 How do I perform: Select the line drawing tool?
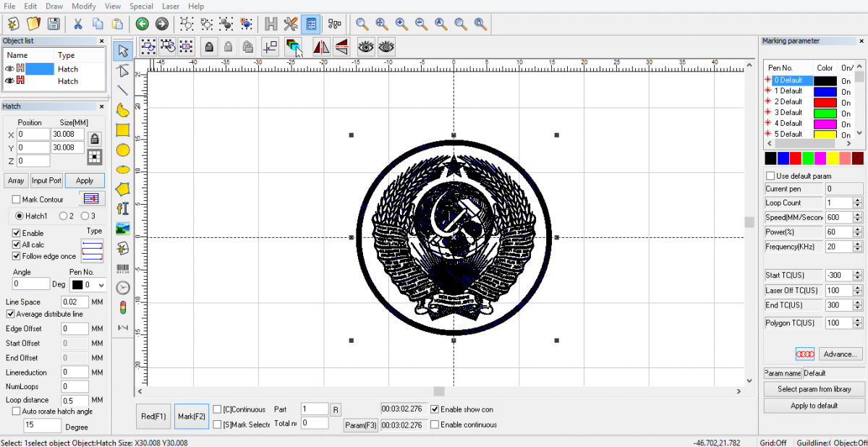coord(123,90)
